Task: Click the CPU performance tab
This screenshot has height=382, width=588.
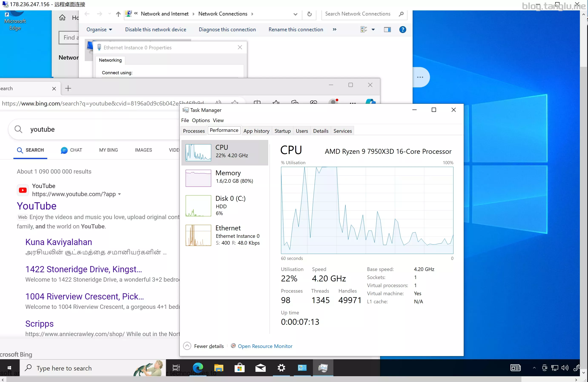Action: click(225, 151)
